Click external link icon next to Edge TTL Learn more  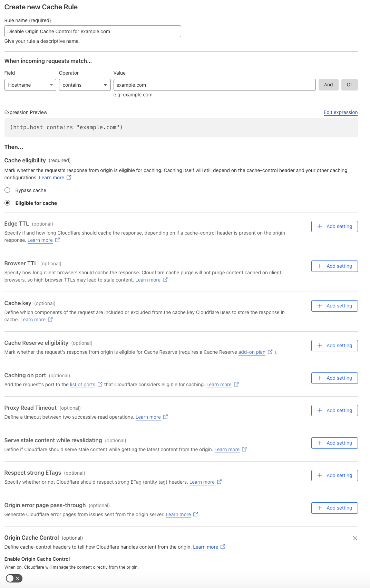(x=58, y=240)
